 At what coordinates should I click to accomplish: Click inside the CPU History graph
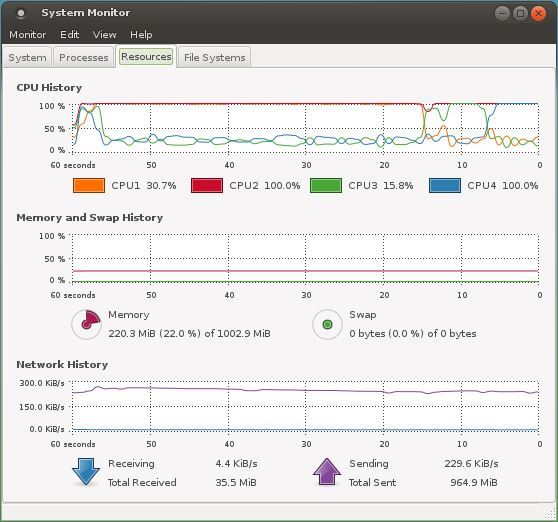click(x=305, y=129)
